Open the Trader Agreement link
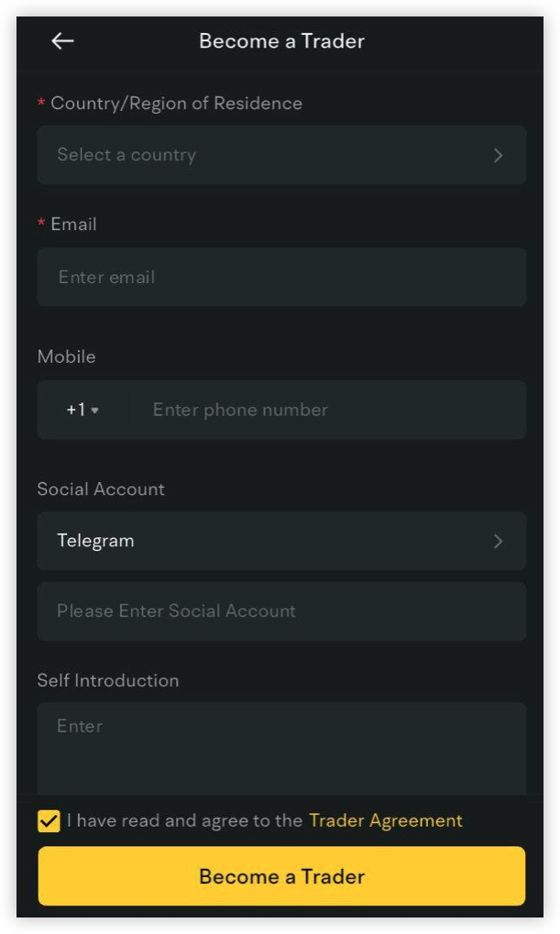Viewport: 560px width, 934px height. (x=386, y=820)
